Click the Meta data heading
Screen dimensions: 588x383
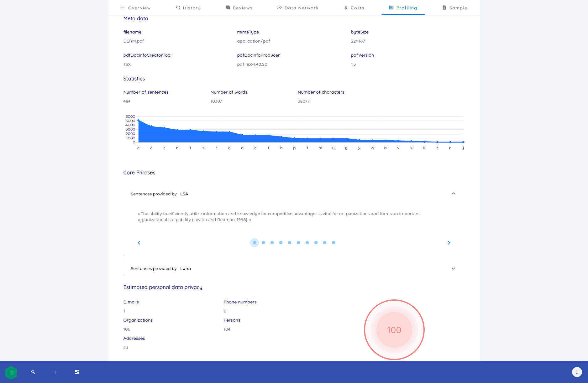coord(136,18)
